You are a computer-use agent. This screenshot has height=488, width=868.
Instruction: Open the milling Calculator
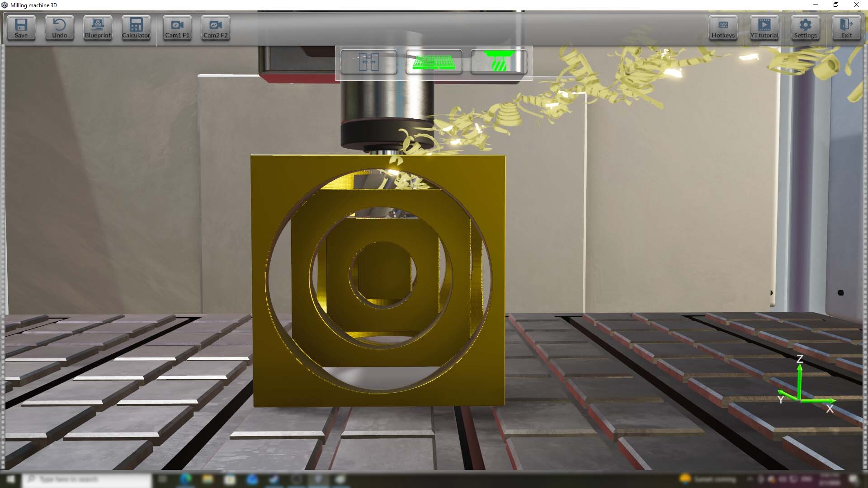click(x=136, y=28)
